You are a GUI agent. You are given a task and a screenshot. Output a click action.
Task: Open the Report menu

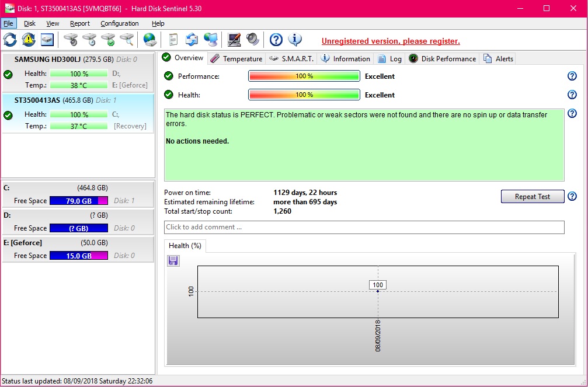80,23
